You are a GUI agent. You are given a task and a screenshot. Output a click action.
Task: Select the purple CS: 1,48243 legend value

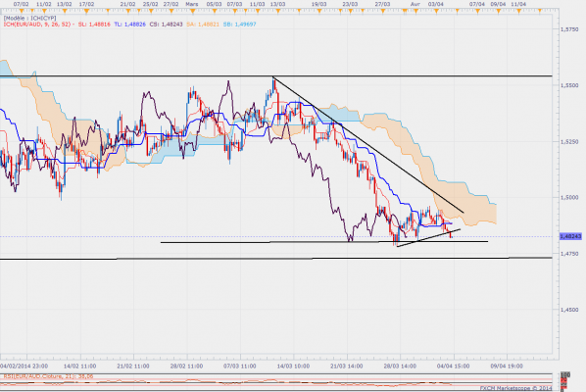tap(166, 24)
